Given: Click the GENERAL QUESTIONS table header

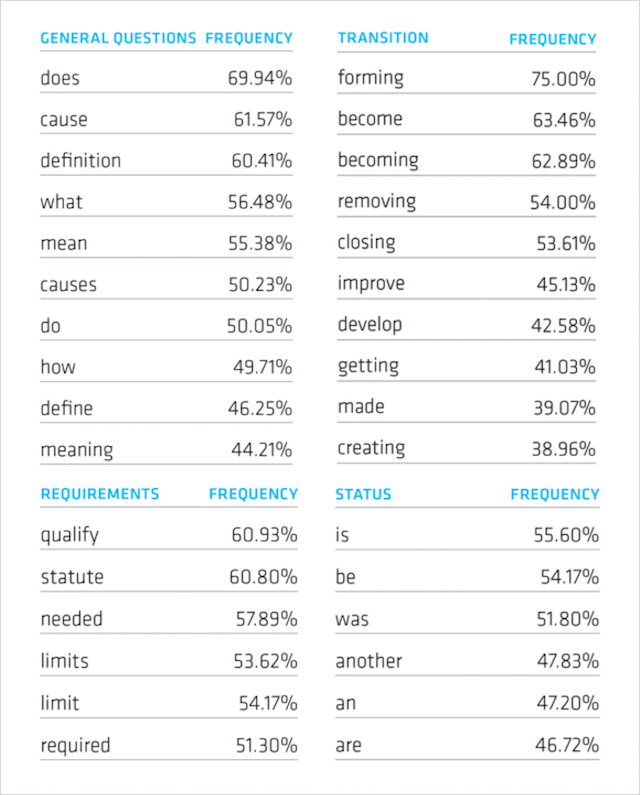Looking at the screenshot, I should tap(118, 39).
